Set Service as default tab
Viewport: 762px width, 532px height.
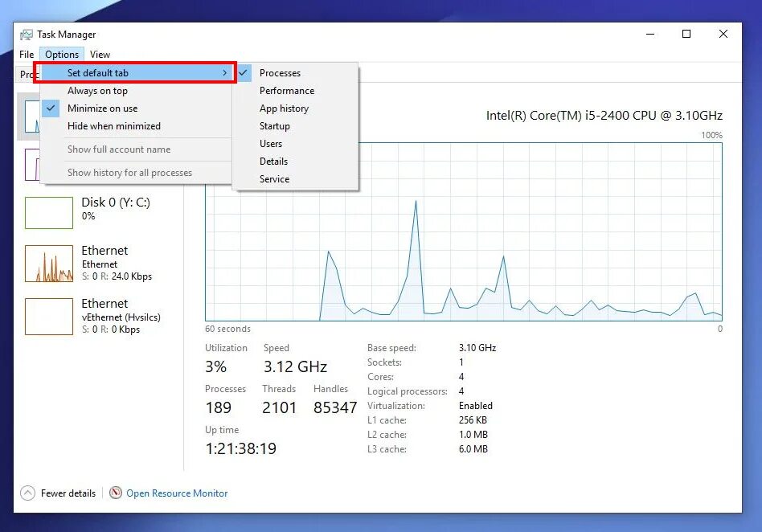296,178
